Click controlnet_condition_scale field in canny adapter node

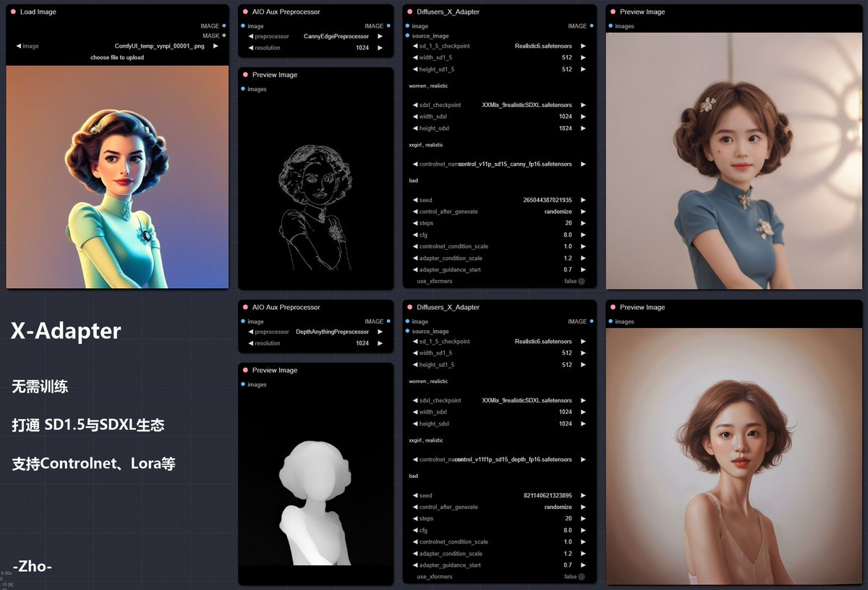coord(499,246)
